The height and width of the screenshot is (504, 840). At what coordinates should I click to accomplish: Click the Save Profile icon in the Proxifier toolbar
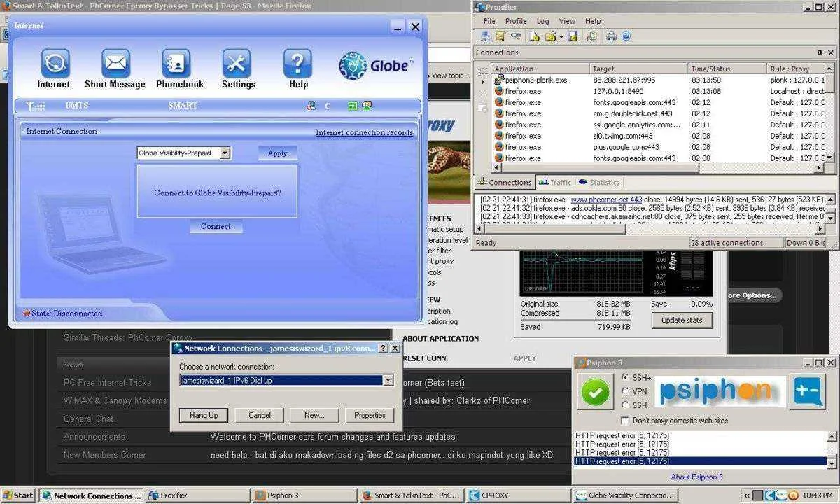(x=573, y=36)
